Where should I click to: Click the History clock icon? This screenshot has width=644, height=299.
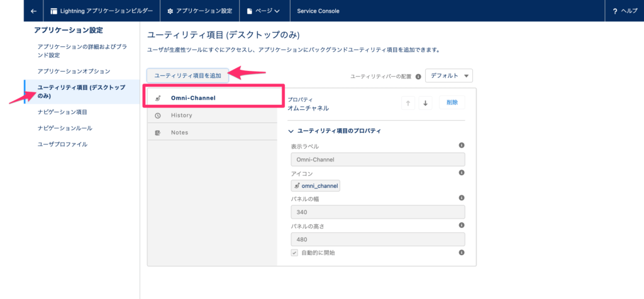coord(158,116)
